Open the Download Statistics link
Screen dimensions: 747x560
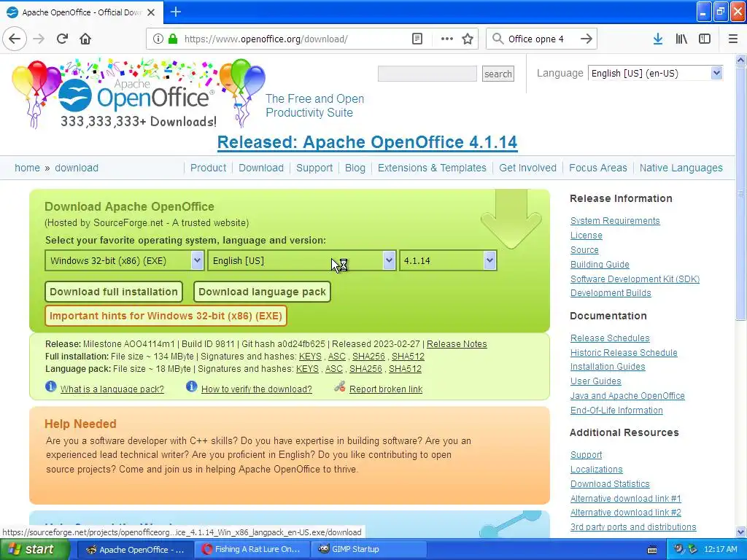tap(611, 484)
